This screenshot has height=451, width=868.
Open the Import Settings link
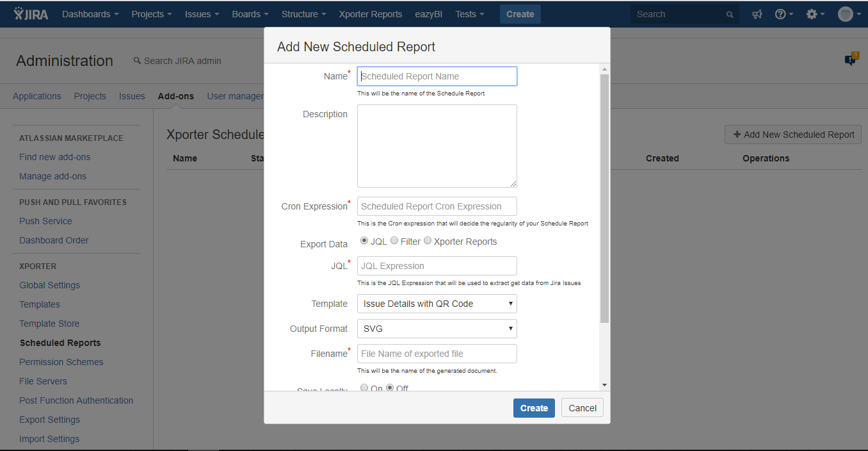(49, 439)
